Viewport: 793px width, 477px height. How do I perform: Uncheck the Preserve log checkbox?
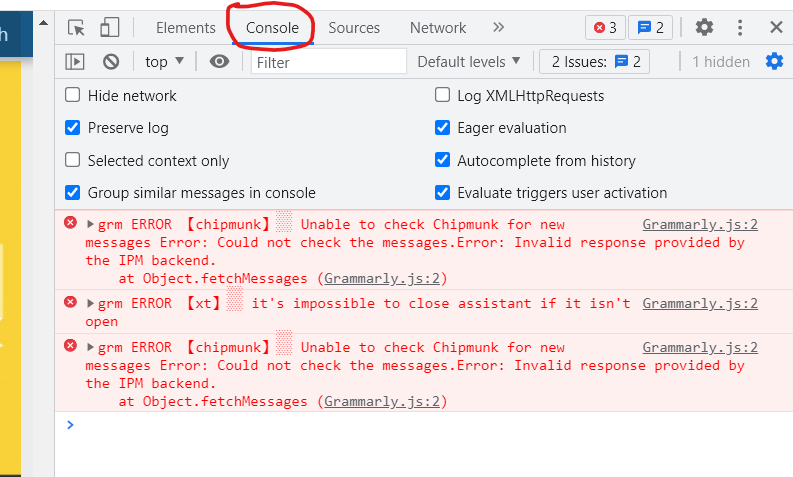pos(72,127)
